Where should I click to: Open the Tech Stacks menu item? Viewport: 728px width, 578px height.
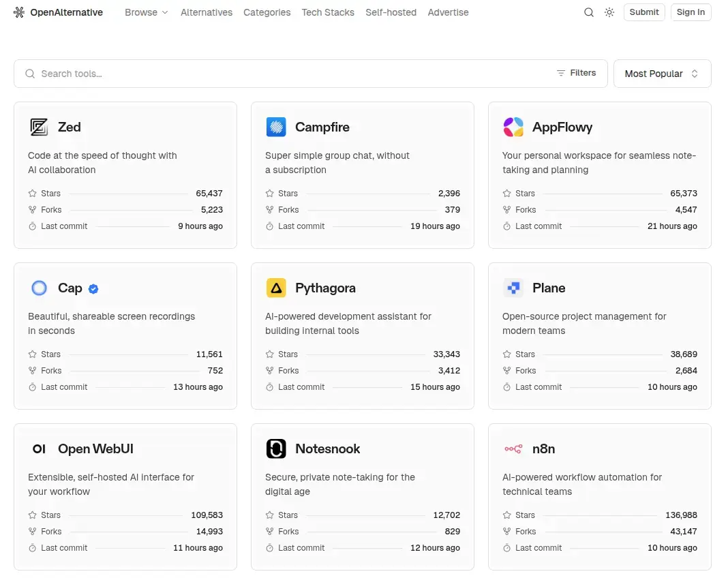coord(328,12)
